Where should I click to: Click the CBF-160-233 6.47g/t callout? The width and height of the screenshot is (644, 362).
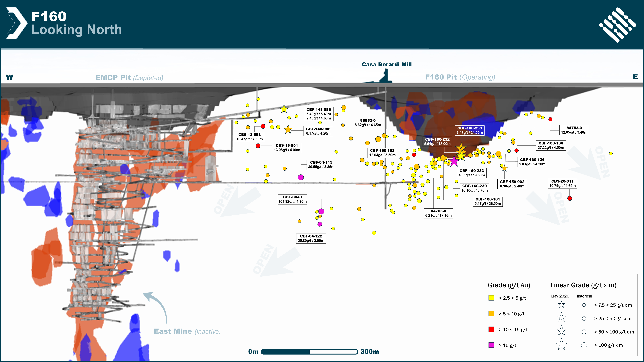[469, 130]
